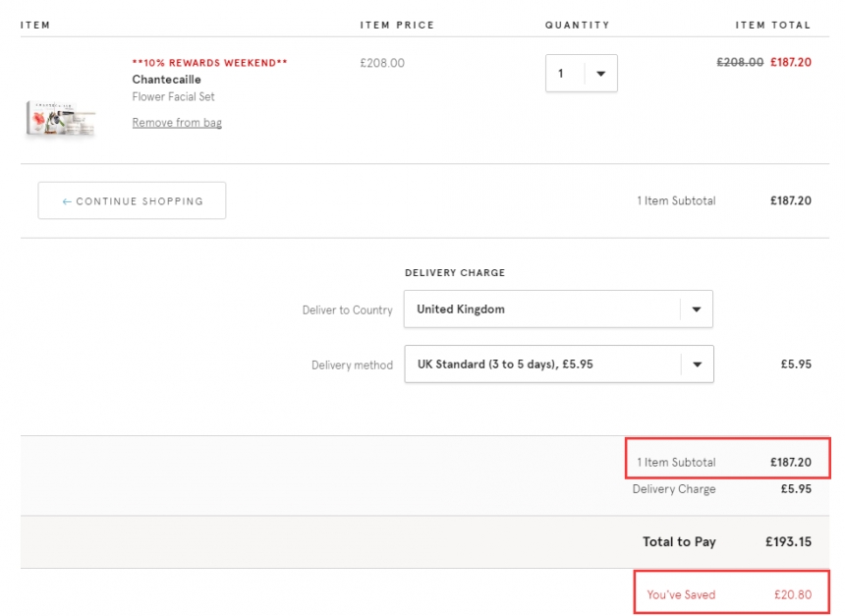Click the discounted £187.20 item total in red
The height and width of the screenshot is (616, 845).
coord(791,62)
